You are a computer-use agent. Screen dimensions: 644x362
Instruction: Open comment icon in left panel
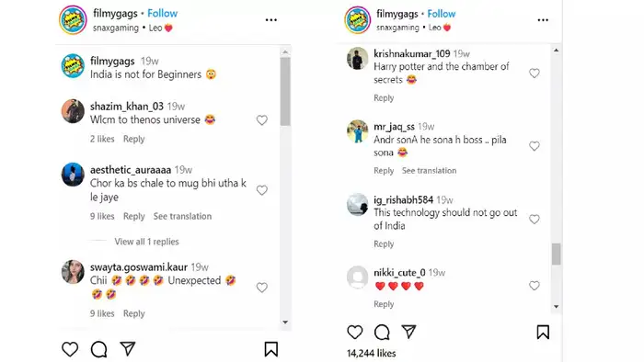coord(99,349)
